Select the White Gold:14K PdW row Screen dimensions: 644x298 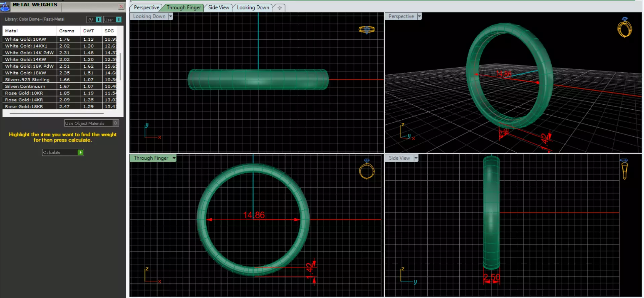click(59, 52)
